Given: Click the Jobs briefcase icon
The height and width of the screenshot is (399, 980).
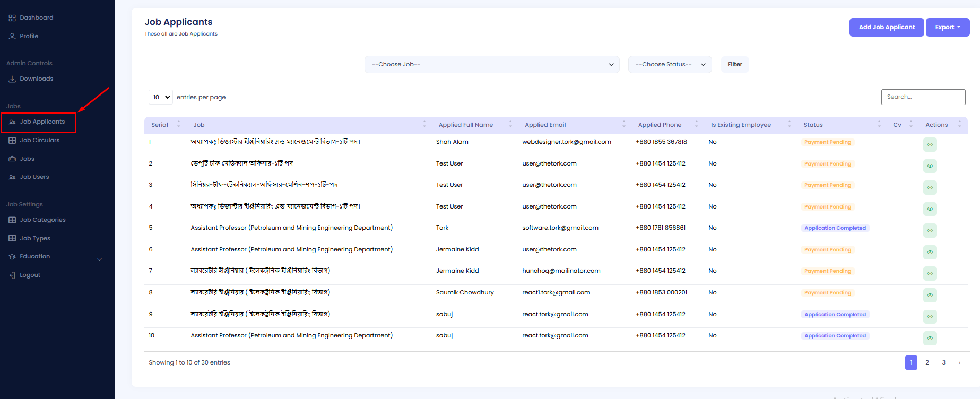Looking at the screenshot, I should tap(12, 159).
